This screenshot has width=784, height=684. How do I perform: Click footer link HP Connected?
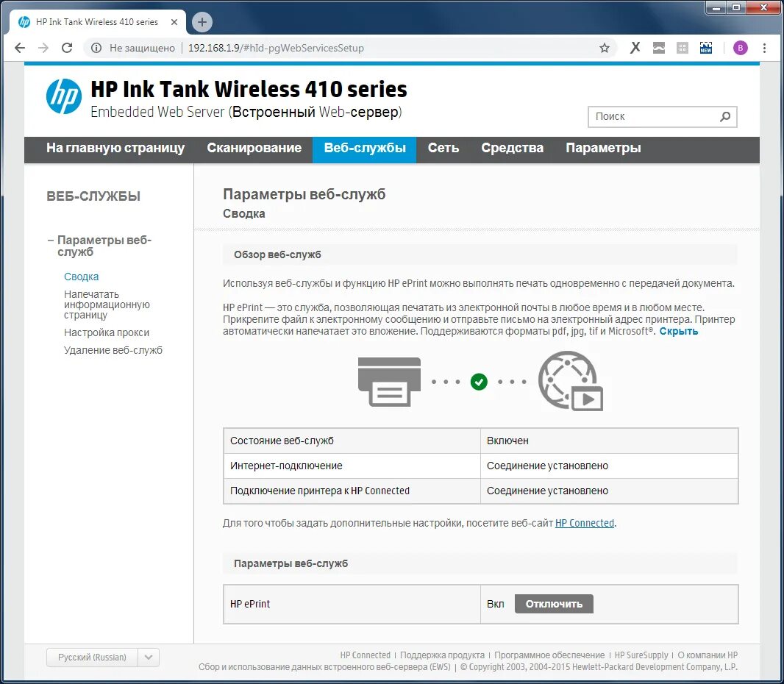point(365,655)
